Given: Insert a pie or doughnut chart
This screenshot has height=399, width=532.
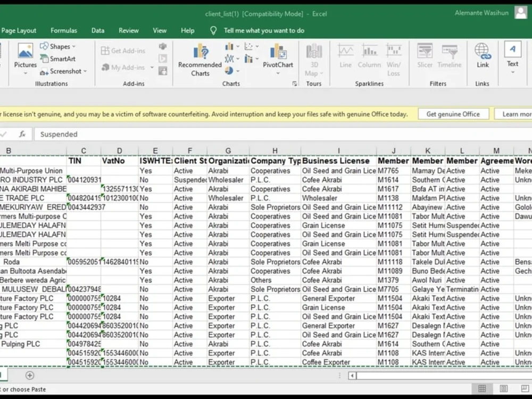Looking at the screenshot, I should [229, 71].
